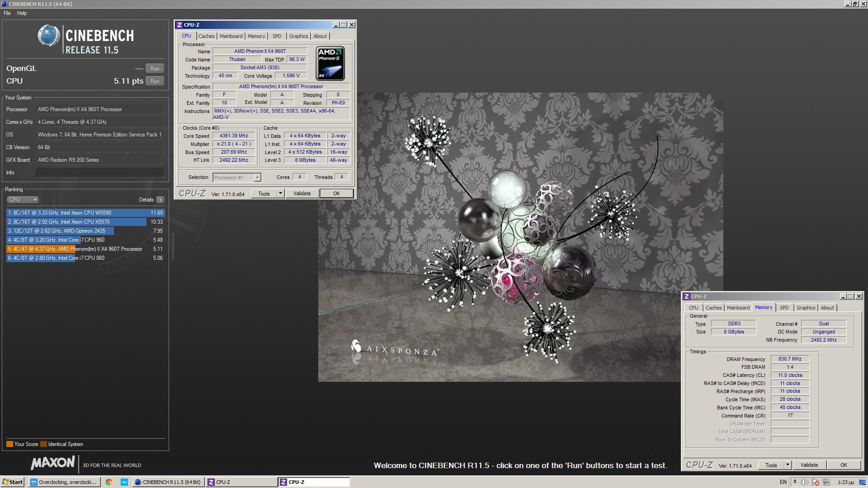The image size is (868, 488).
Task: Click the Cinebench globe logo icon
Action: [49, 36]
